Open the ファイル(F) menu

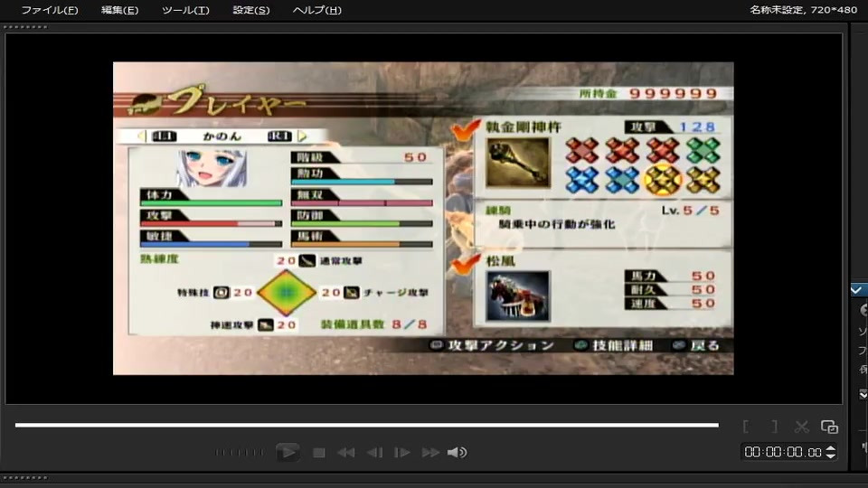pyautogui.click(x=49, y=10)
